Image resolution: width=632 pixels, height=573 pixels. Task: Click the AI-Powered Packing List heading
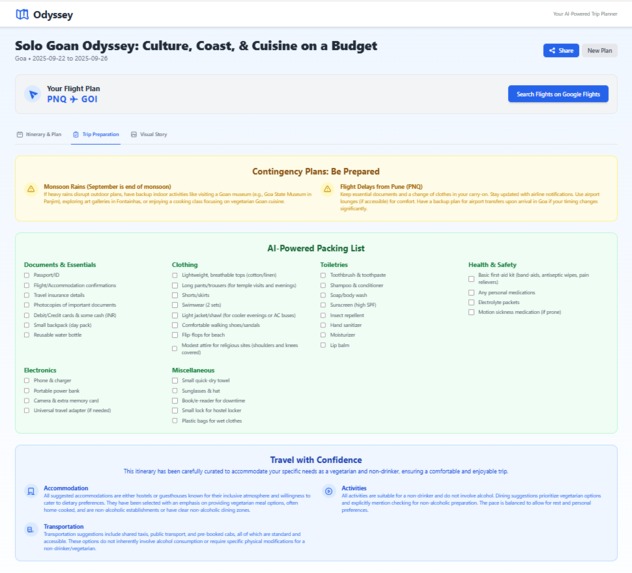tap(316, 248)
